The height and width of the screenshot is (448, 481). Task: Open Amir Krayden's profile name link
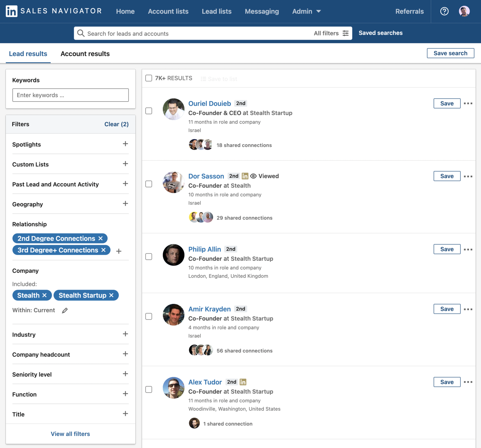pyautogui.click(x=209, y=309)
